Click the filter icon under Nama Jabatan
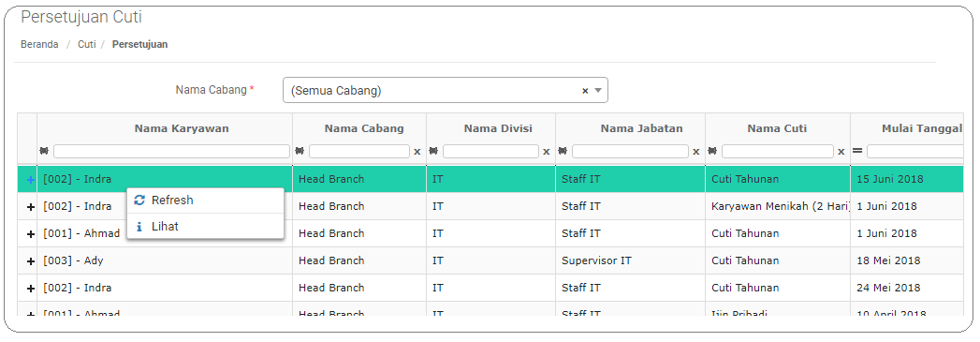Image resolution: width=980 pixels, height=342 pixels. (563, 151)
